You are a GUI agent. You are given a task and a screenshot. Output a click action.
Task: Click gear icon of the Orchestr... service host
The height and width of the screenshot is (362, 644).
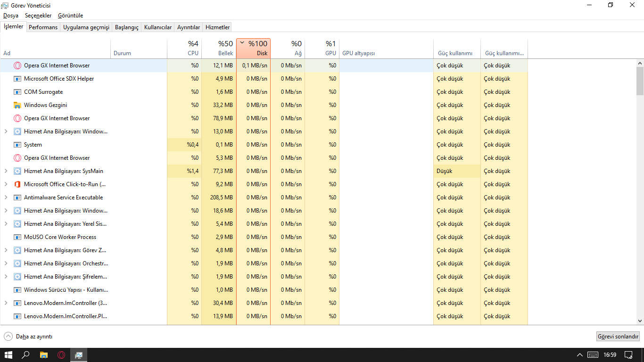click(x=17, y=263)
